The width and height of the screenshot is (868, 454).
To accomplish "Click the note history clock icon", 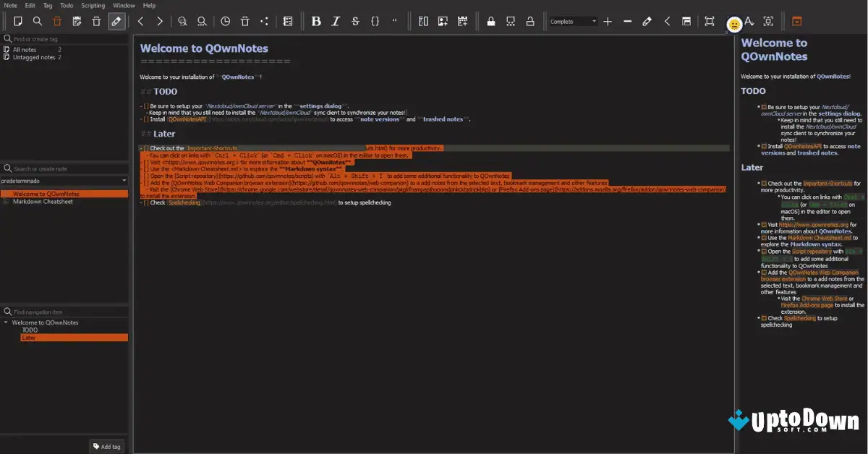I will (226, 21).
